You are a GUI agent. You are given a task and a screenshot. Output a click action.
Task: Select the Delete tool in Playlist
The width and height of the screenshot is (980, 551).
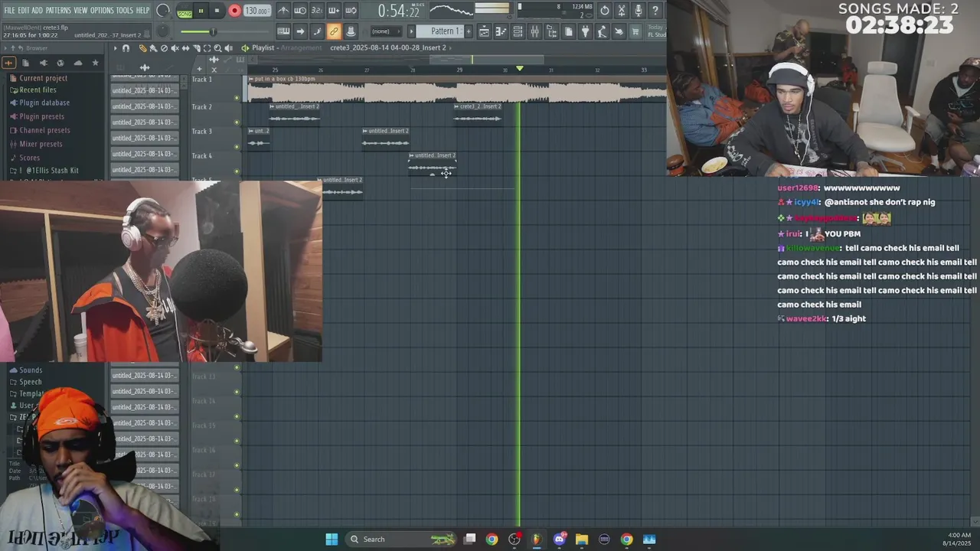(164, 48)
